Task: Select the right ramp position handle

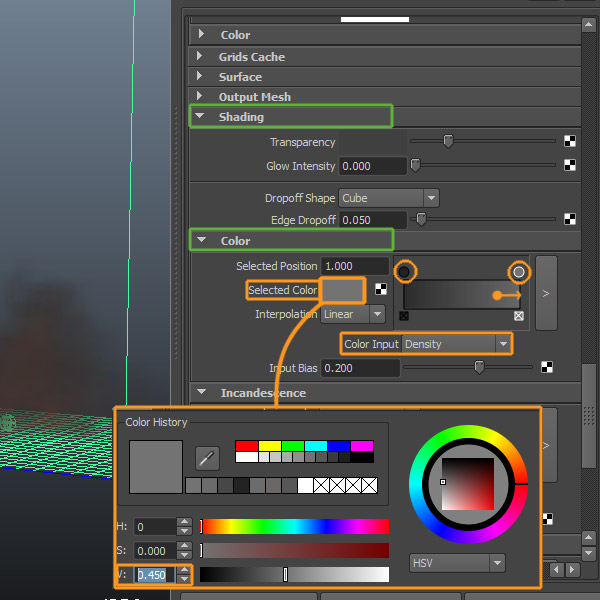Action: point(518,272)
